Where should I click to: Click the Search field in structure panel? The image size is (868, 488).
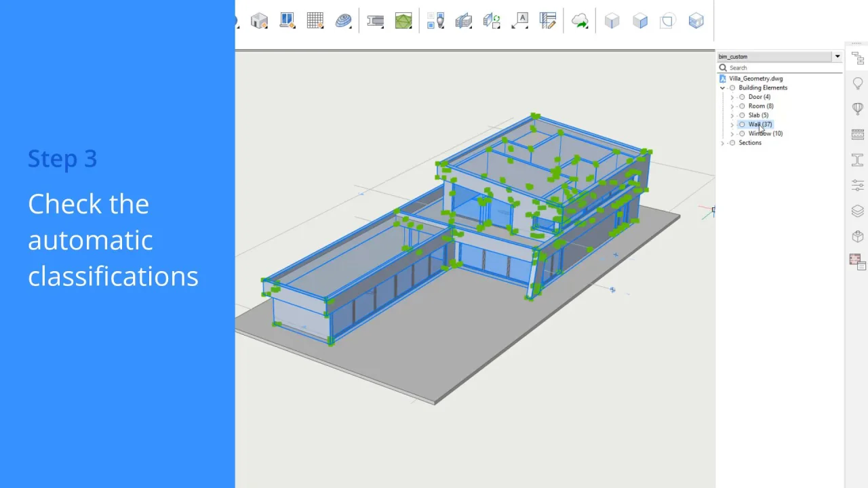[780, 68]
